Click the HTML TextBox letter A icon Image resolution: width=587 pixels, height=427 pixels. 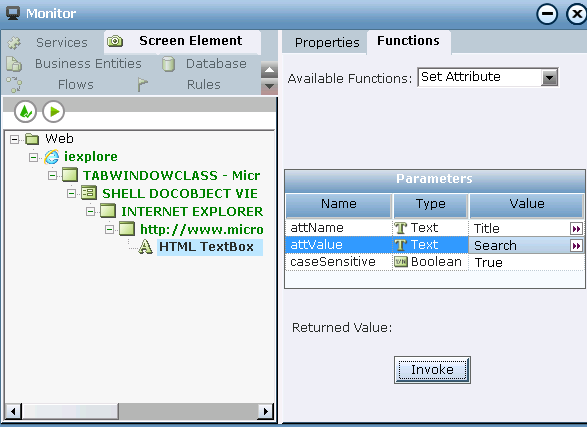click(145, 247)
